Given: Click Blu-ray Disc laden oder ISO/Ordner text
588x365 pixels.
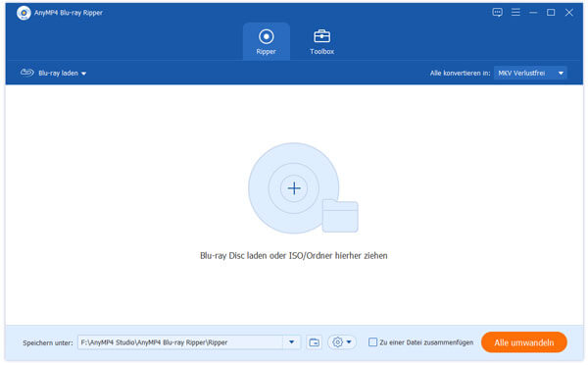Looking at the screenshot, I should click(294, 256).
